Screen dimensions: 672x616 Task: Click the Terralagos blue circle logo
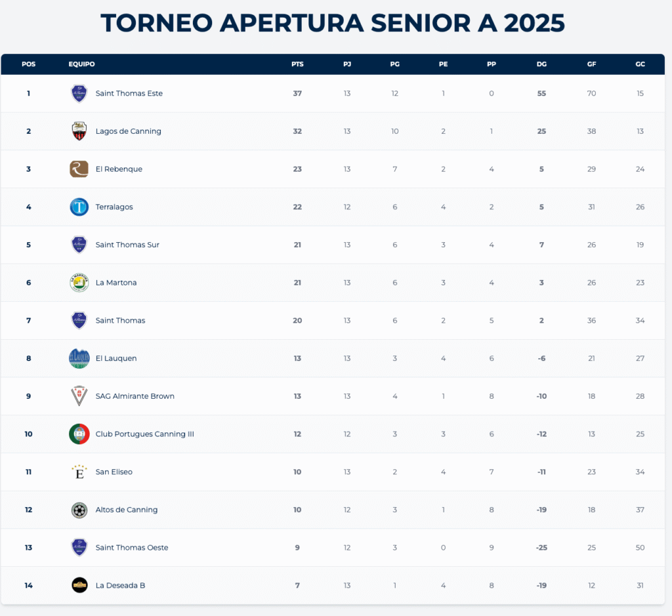[79, 207]
